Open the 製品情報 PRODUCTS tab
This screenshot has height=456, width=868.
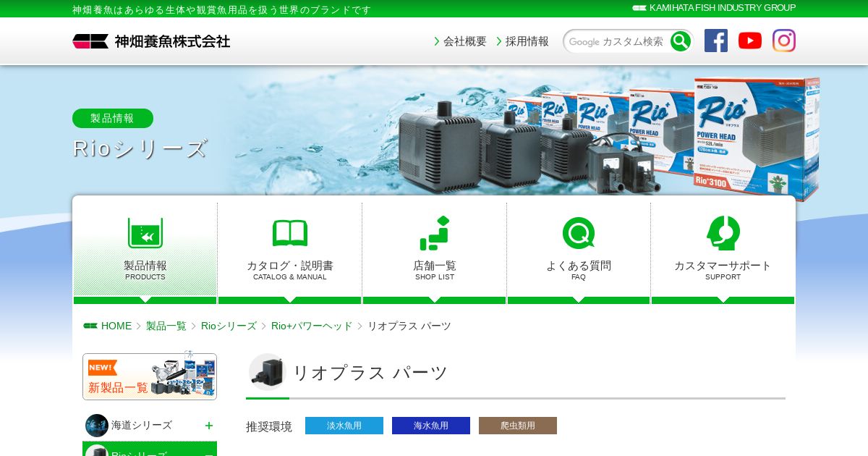pyautogui.click(x=145, y=253)
